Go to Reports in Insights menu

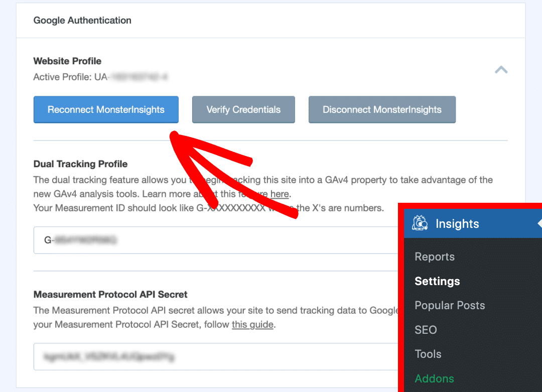point(435,256)
